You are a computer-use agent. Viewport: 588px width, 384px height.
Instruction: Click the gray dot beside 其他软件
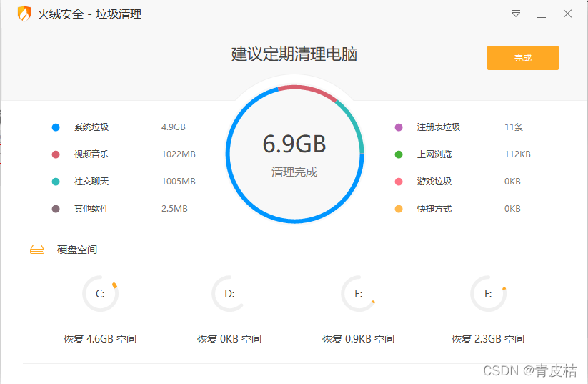(x=56, y=209)
